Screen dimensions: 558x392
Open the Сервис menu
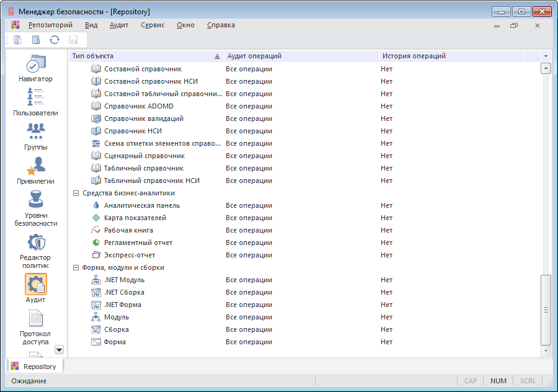pyautogui.click(x=153, y=25)
